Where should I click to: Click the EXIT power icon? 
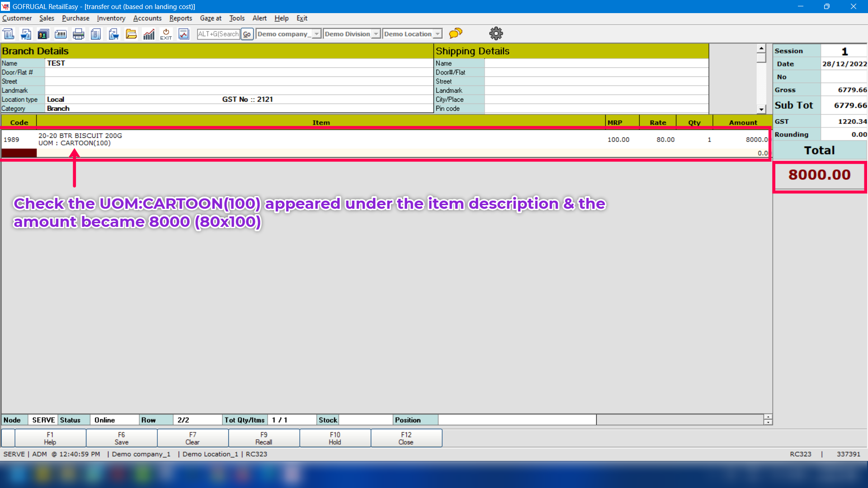click(166, 34)
